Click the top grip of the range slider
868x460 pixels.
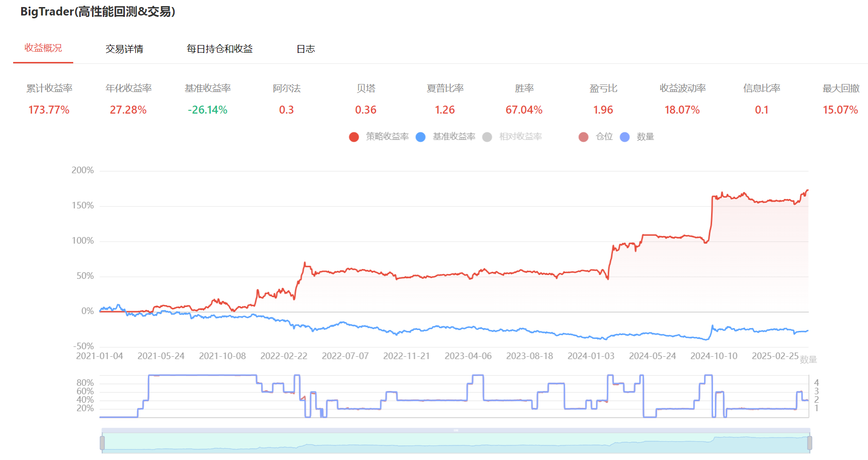click(456, 430)
